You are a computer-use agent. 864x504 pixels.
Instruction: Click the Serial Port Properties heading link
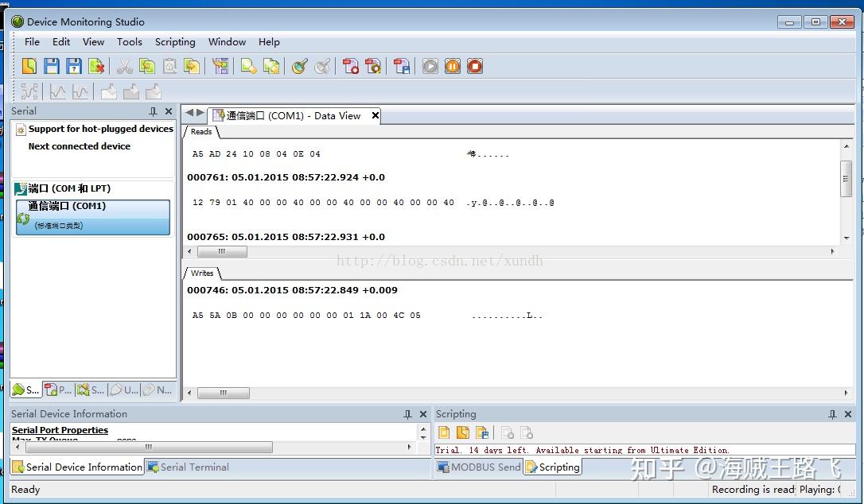pyautogui.click(x=60, y=430)
